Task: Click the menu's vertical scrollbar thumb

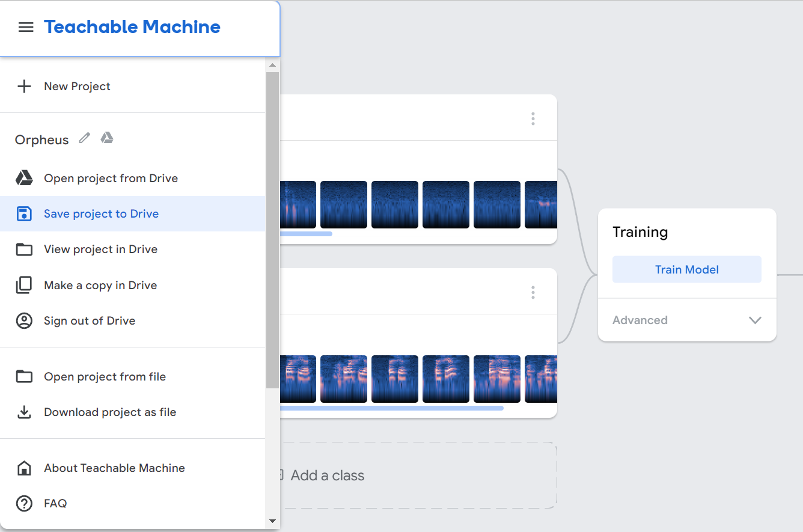Action: tap(272, 230)
